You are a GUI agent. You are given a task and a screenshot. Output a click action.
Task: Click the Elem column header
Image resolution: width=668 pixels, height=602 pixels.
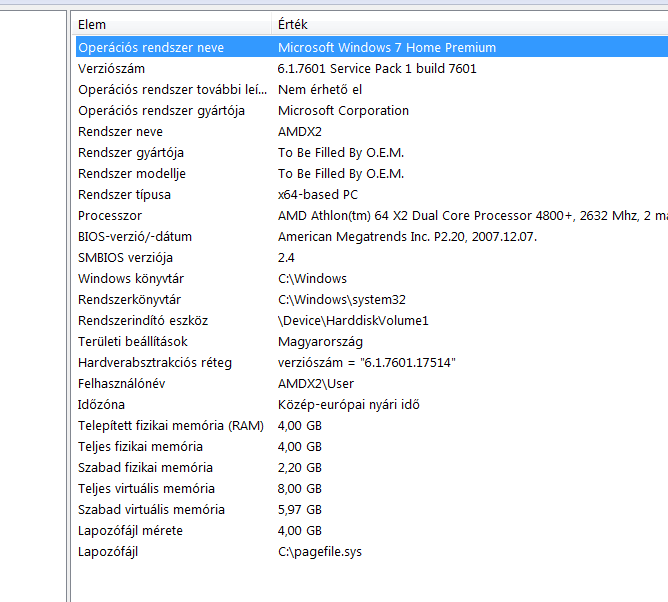click(x=171, y=24)
